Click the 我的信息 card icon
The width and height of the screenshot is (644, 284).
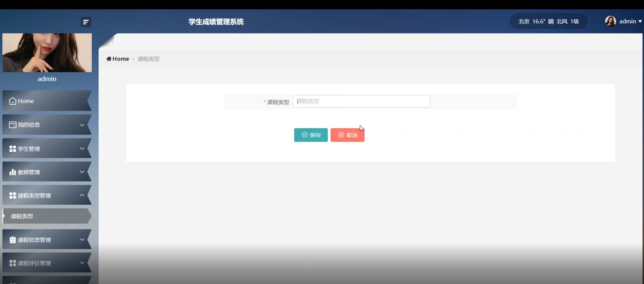coord(13,125)
